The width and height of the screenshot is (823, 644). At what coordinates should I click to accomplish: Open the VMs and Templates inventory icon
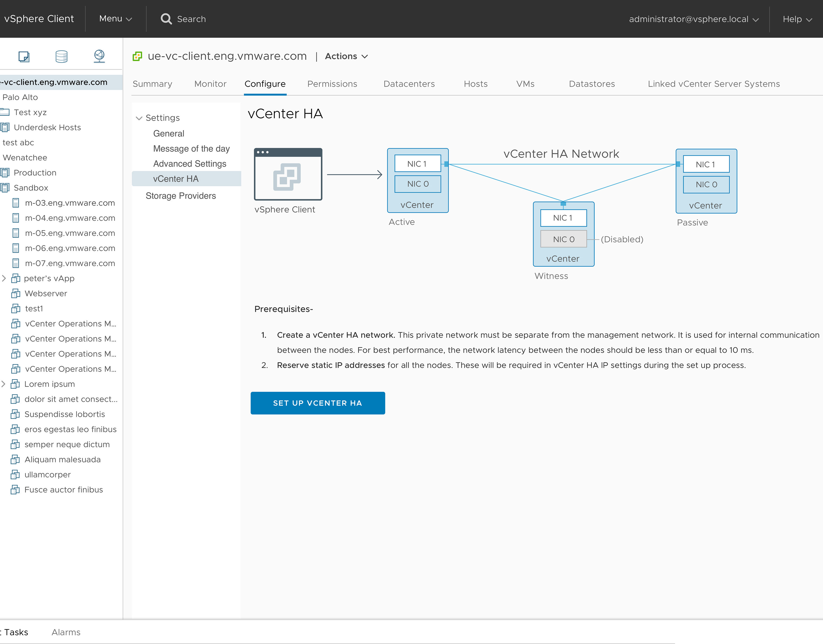pos(24,57)
